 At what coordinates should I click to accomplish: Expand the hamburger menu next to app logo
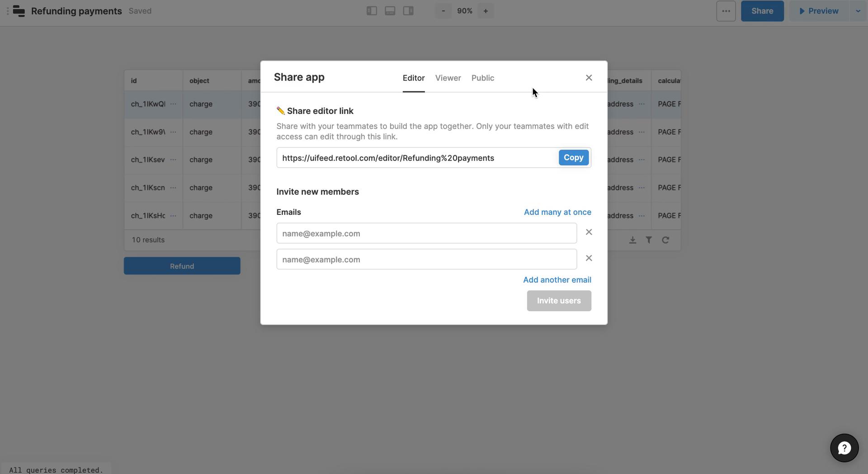pos(7,11)
